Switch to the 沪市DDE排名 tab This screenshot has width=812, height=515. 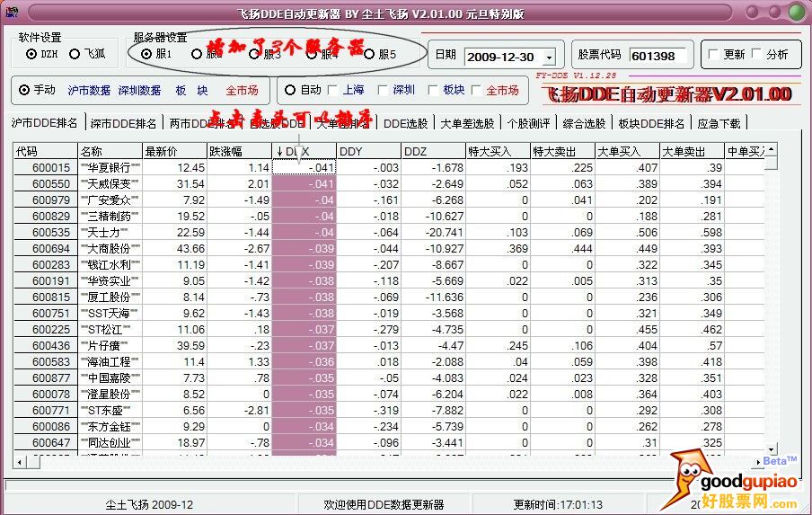[45, 123]
